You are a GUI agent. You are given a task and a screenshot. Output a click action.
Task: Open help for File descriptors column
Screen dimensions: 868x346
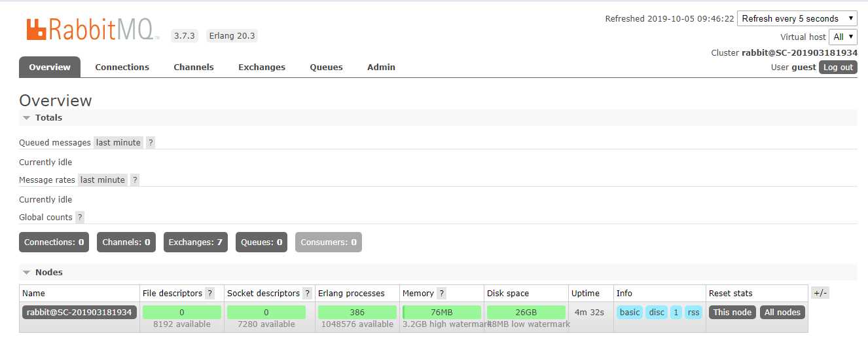(210, 293)
